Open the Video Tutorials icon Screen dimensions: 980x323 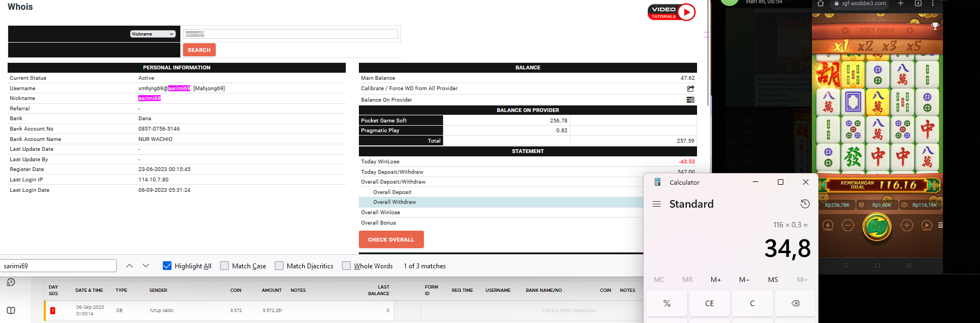(671, 12)
